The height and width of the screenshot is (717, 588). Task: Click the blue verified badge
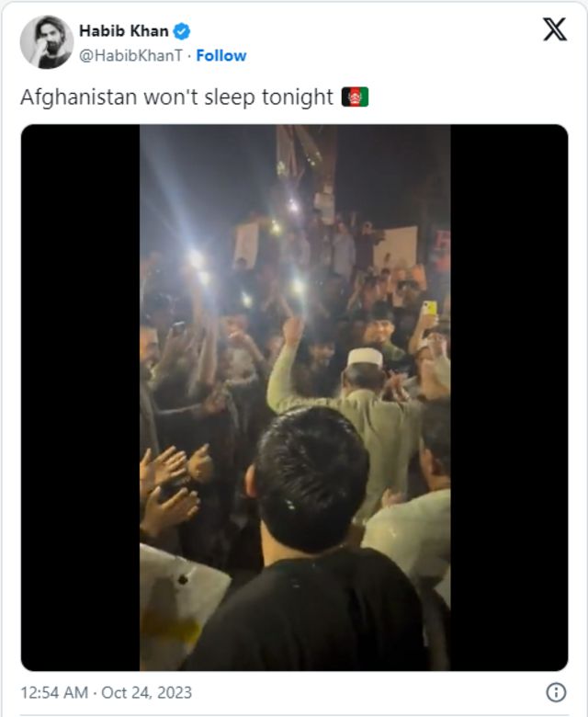point(182,31)
